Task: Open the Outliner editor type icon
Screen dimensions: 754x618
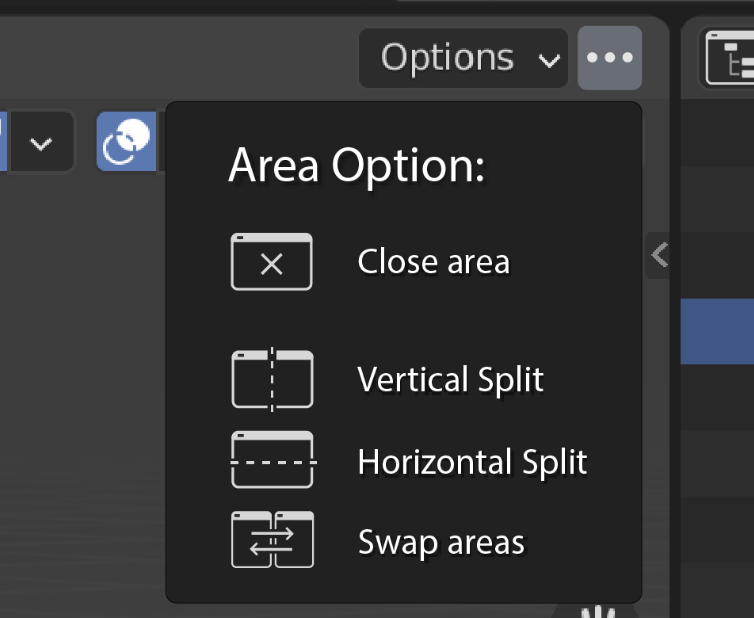Action: tap(730, 58)
